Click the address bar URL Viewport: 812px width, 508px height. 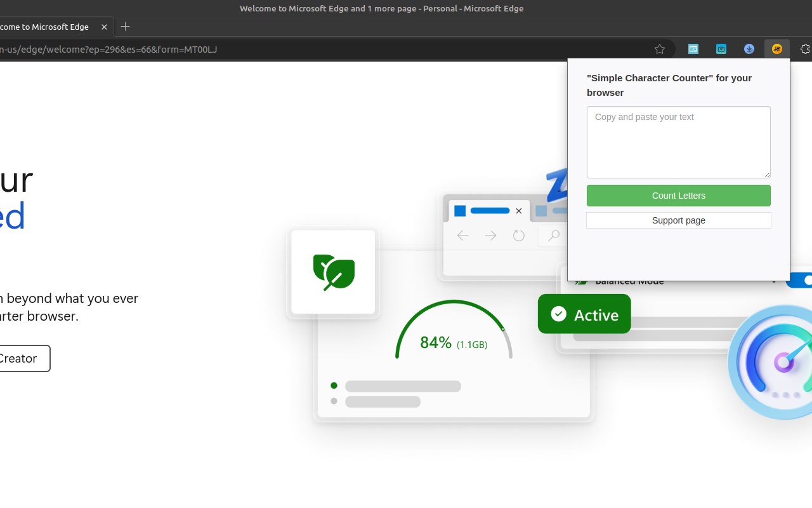(x=108, y=49)
